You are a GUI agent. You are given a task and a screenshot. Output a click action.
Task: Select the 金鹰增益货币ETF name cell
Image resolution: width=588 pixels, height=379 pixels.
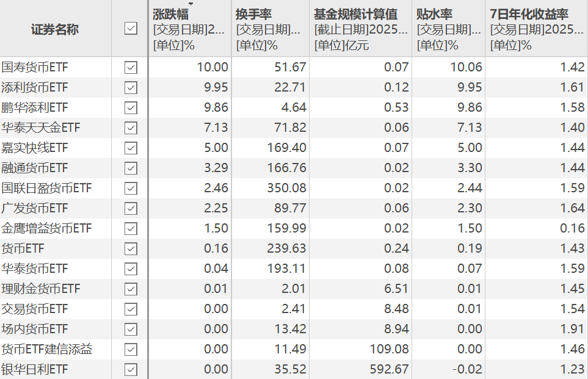click(56, 229)
